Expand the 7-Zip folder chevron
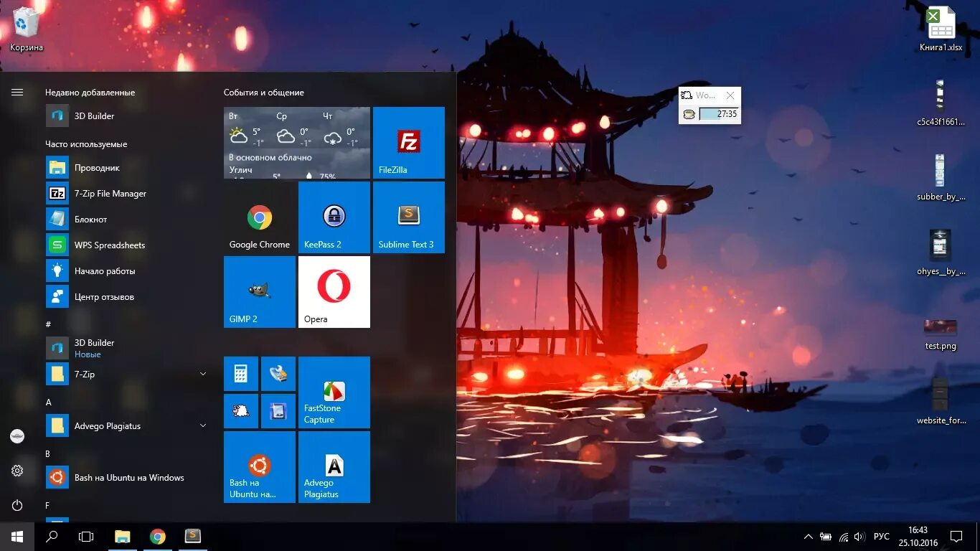980x551 pixels. [x=202, y=374]
